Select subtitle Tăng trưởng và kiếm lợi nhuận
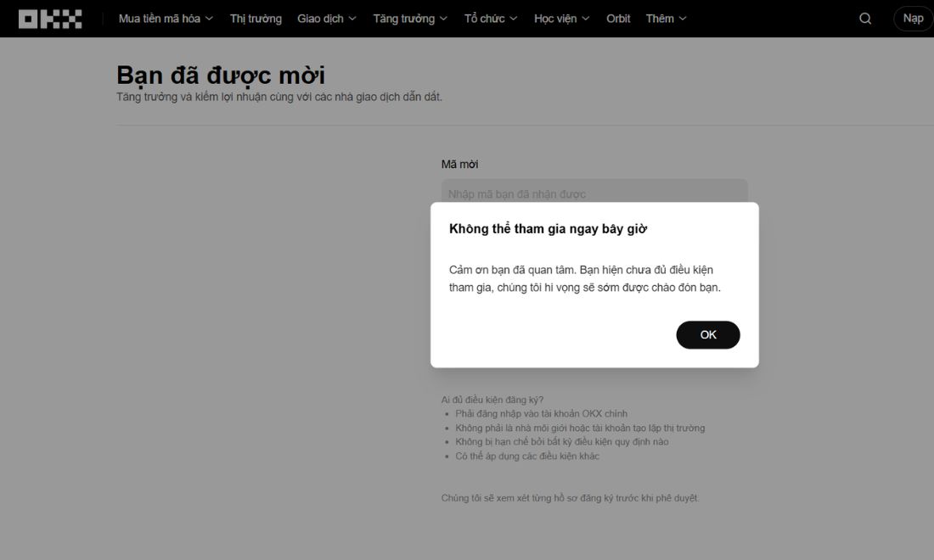Screen dimensions: 934x560 tap(279, 97)
